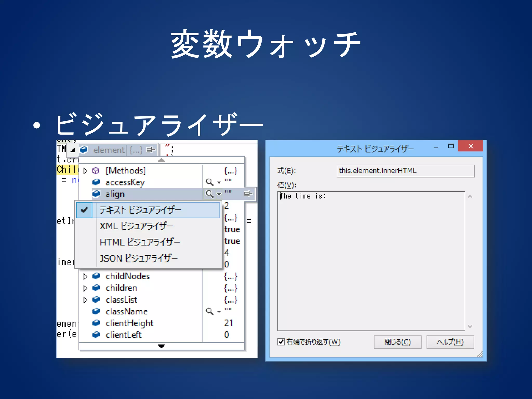This screenshot has width=532, height=399.
Task: Open the visualizer magnifier for accessKey
Action: 210,182
